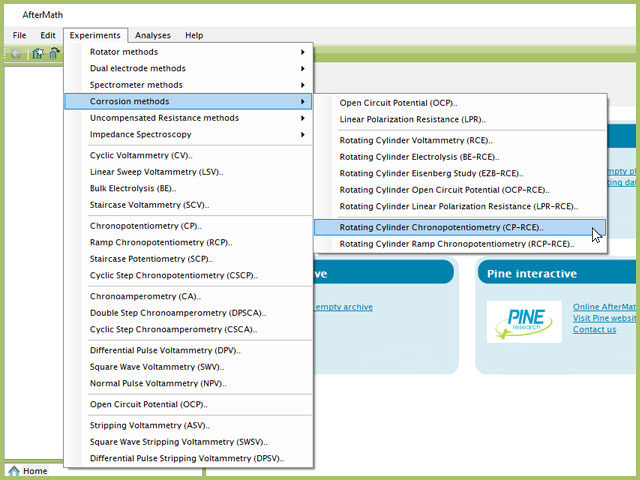Screen dimensions: 640x480
Task: Select Rotating Cylinder Chronopotentiometry (CP-RCE)
Action: pos(460,227)
